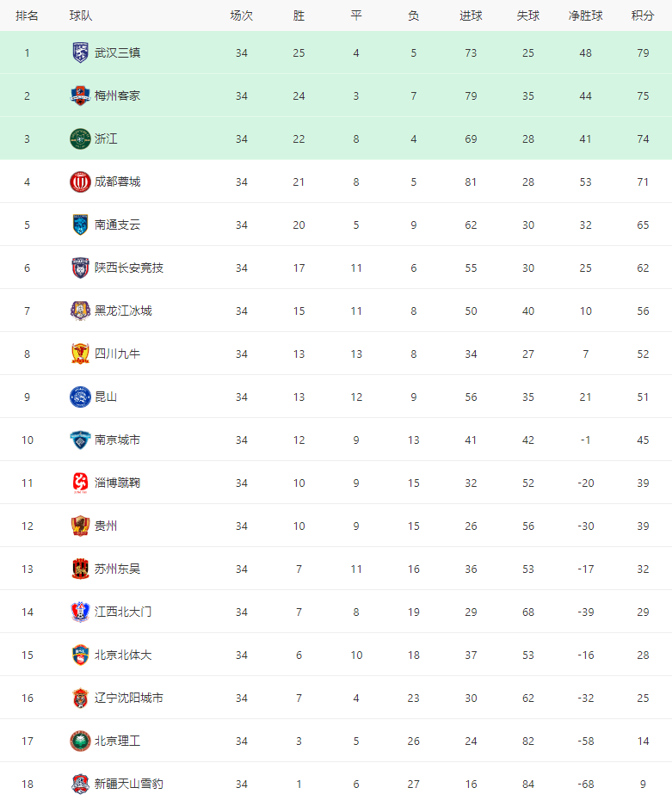The image size is (672, 800).
Task: Open the 黑龙江冰城 team emblem
Action: point(80,311)
